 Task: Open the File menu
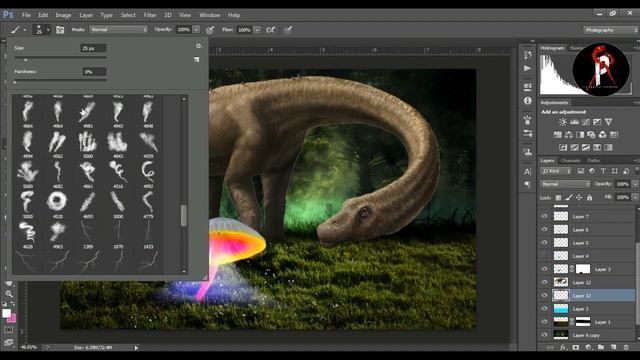click(x=27, y=15)
